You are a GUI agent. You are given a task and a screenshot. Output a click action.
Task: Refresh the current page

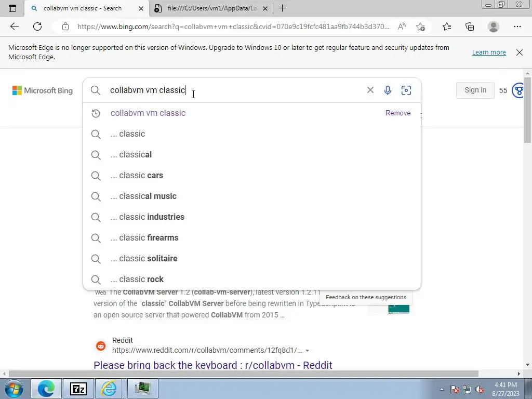point(37,26)
